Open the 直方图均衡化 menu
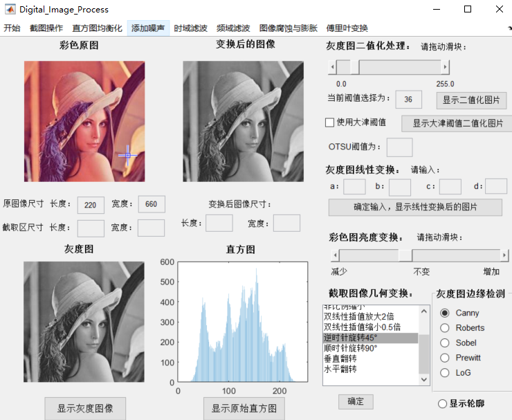This screenshot has height=420, width=512. pyautogui.click(x=98, y=28)
